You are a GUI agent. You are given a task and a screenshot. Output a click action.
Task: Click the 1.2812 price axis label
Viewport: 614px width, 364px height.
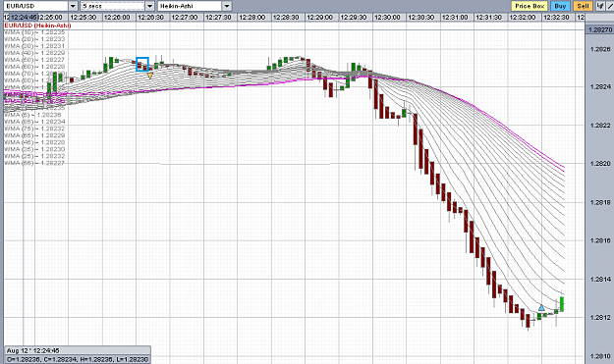[600, 317]
